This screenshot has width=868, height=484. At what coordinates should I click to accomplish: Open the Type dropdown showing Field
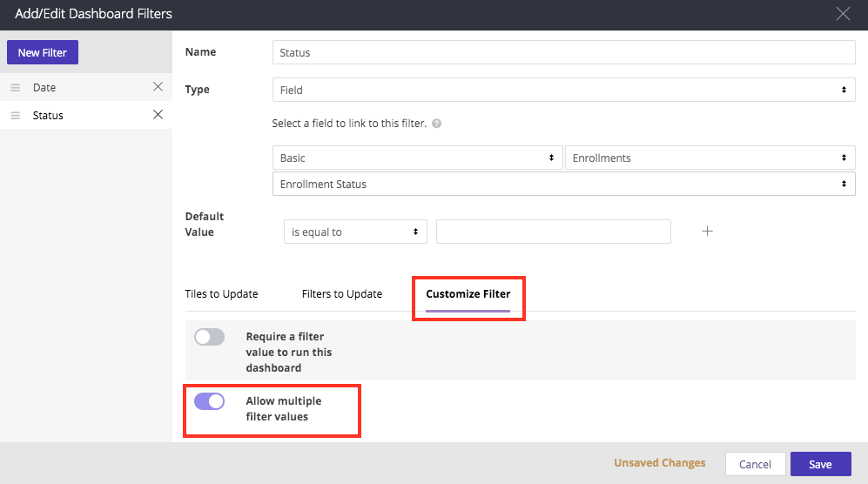[563, 90]
